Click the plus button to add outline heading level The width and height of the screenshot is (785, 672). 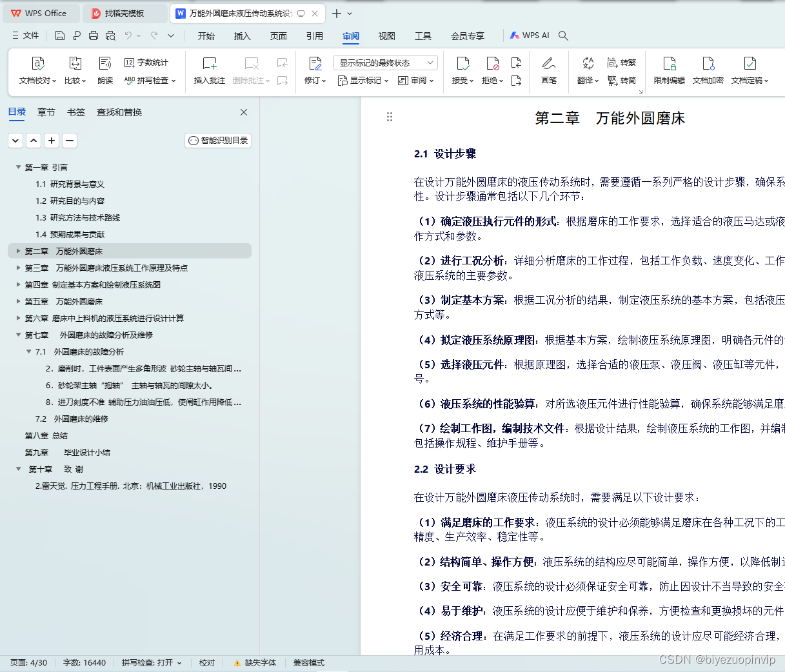(x=52, y=141)
